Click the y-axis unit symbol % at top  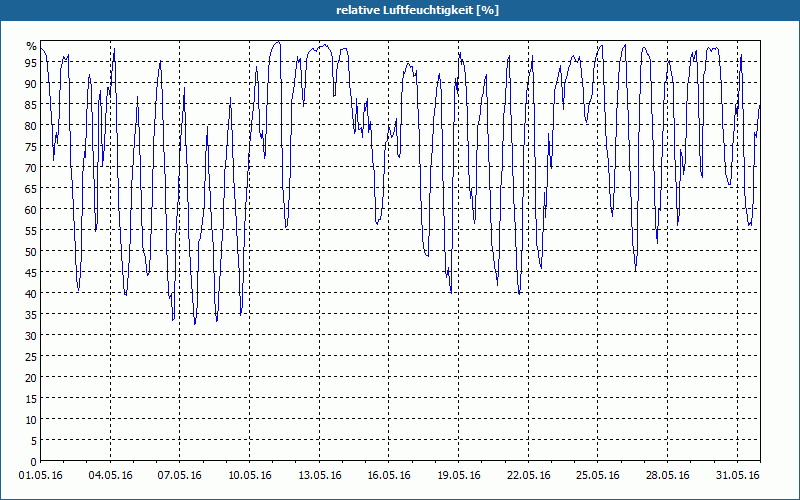32,46
